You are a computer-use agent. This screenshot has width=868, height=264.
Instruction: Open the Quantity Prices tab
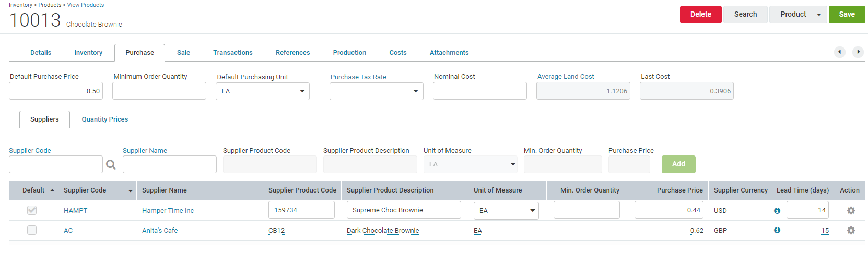pyautogui.click(x=105, y=119)
